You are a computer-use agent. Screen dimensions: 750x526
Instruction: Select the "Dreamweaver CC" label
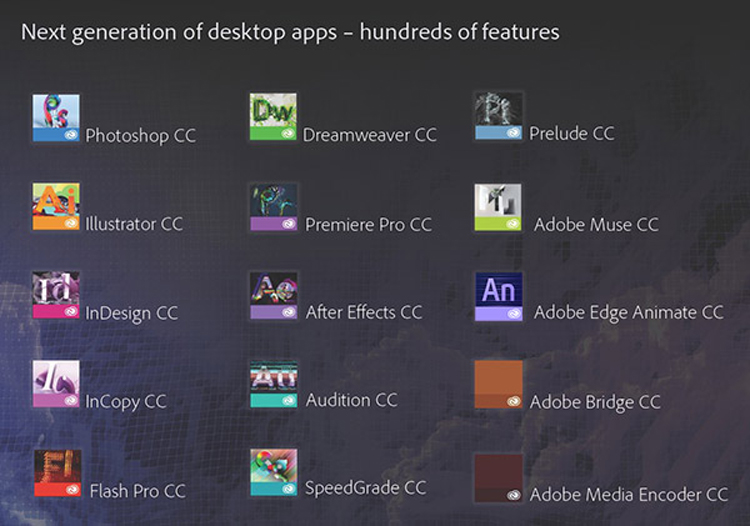tap(370, 135)
